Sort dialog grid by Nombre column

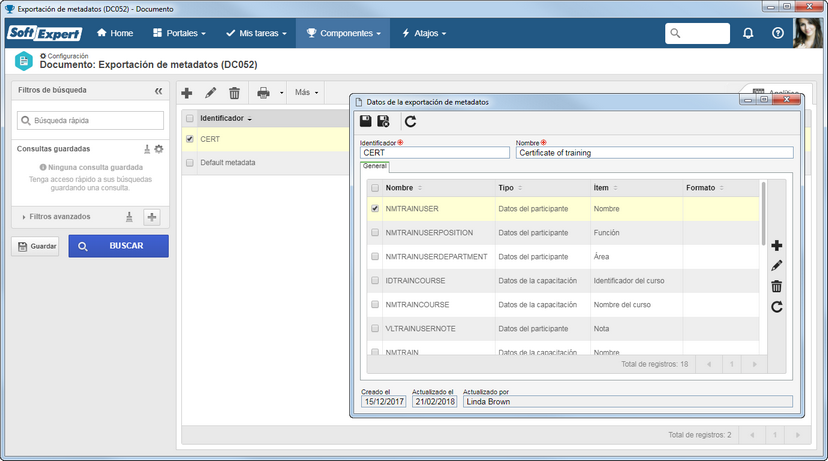coord(403,187)
